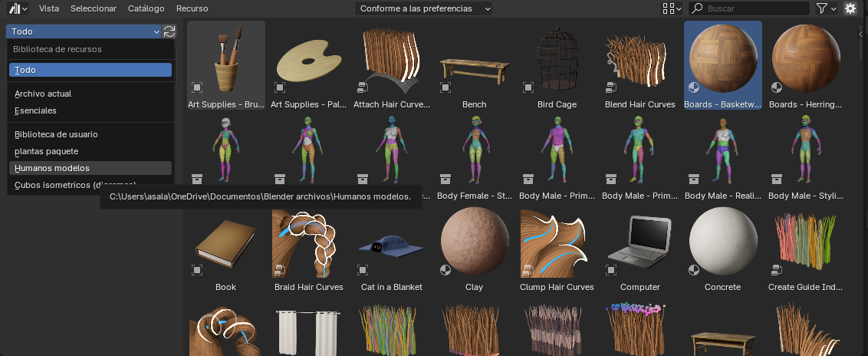868x356 pixels.
Task: Select the Boards - Herringbone material
Action: click(x=805, y=65)
